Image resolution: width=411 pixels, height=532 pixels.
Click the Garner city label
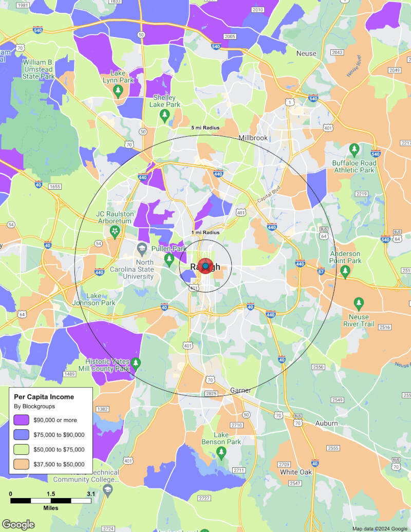coord(240,390)
